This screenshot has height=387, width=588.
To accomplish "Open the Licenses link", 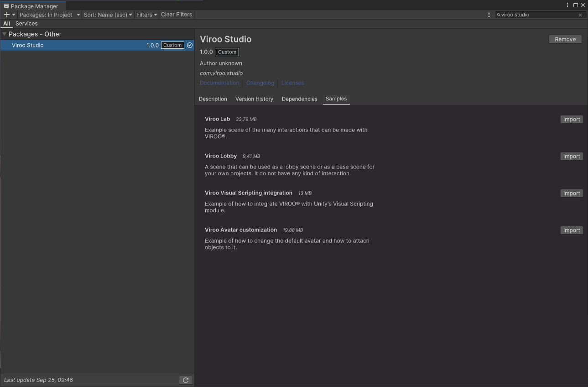I will pos(292,83).
